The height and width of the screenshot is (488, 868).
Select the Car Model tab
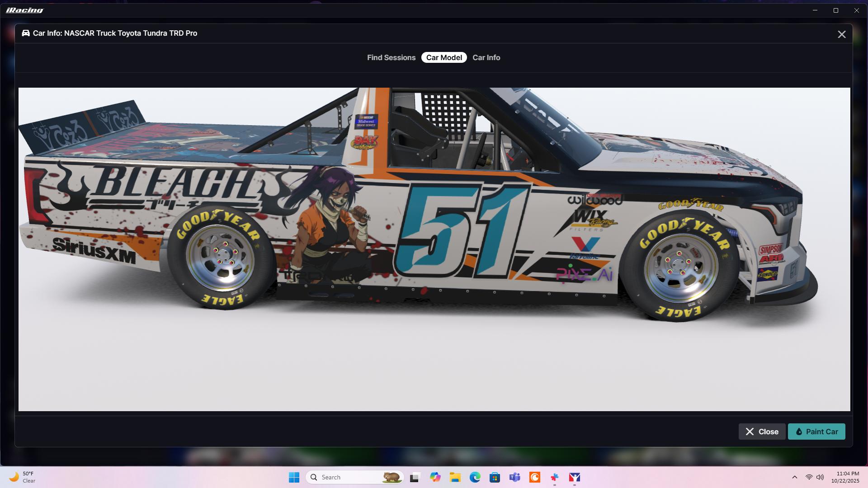pyautogui.click(x=444, y=57)
